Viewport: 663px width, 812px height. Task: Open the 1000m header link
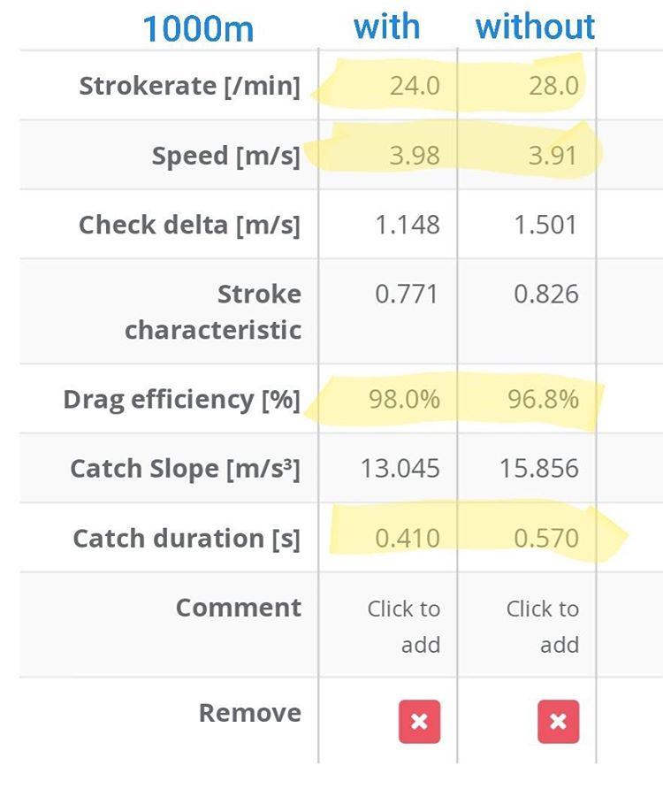[198, 28]
